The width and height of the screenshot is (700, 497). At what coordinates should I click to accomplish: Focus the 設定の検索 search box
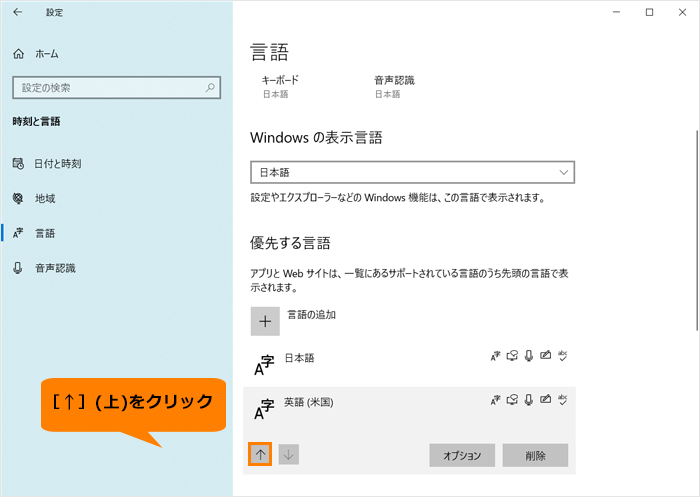click(117, 88)
